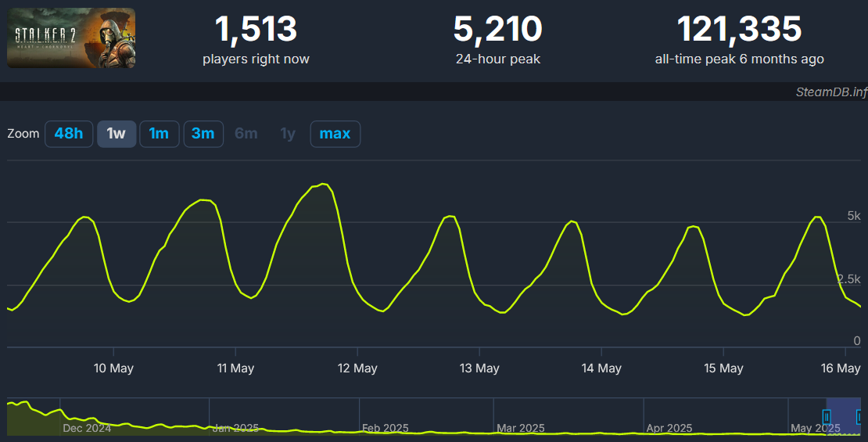Screen dimensions: 868x442
Task: Click Feb 2025 in the navigator
Action: tap(386, 428)
